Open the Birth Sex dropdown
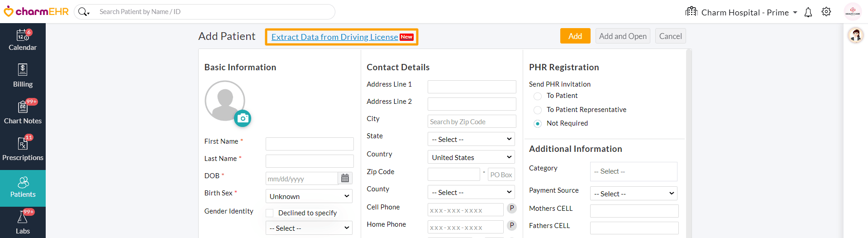 point(309,196)
